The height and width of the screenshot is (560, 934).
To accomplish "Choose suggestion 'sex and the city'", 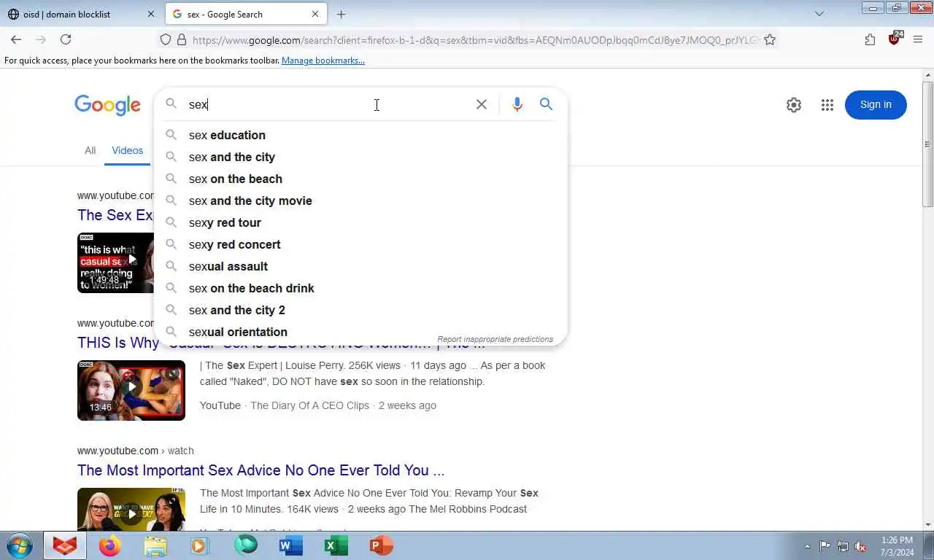I will [x=360, y=157].
